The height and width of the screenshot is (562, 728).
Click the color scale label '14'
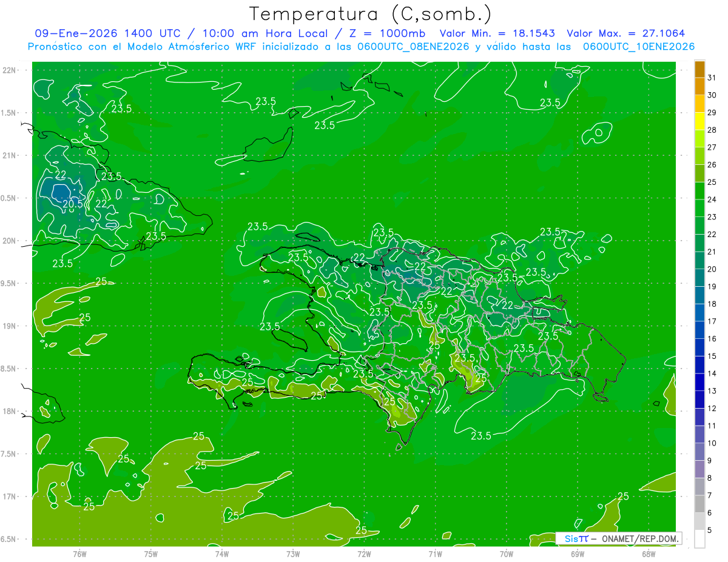click(712, 373)
